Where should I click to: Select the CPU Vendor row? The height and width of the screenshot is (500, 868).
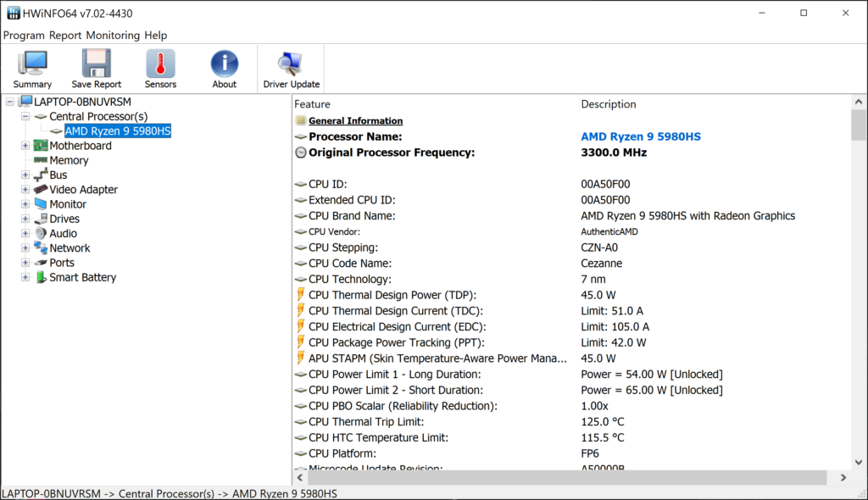click(x=572, y=231)
